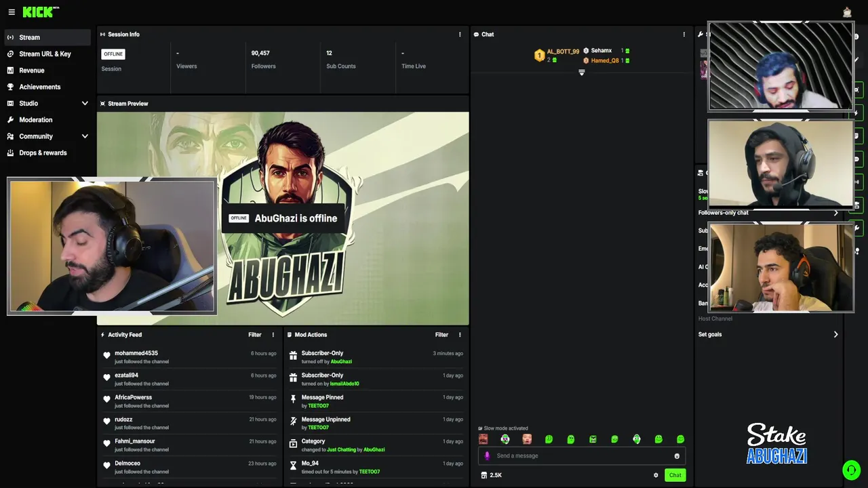This screenshot has width=868, height=488.
Task: Open Followers-only chat settings arrow
Action: tap(835, 213)
